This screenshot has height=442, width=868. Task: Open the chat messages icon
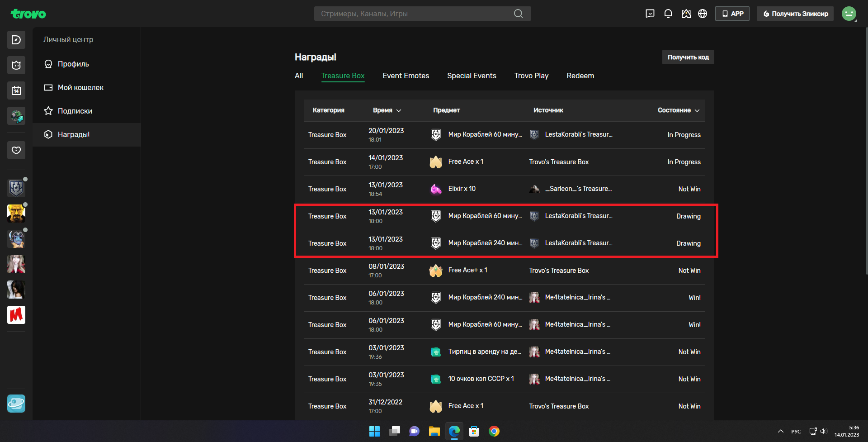pos(650,14)
